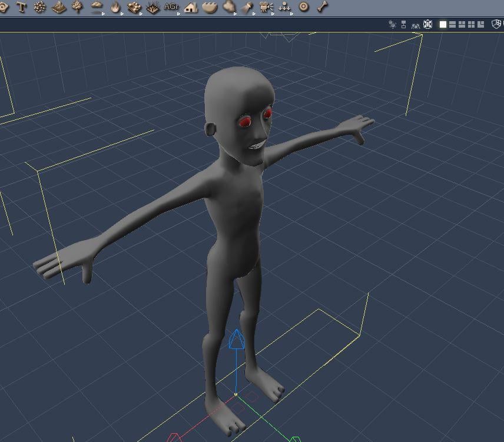504x442 pixels.
Task: Switch to single-view layout
Action: coord(443,25)
